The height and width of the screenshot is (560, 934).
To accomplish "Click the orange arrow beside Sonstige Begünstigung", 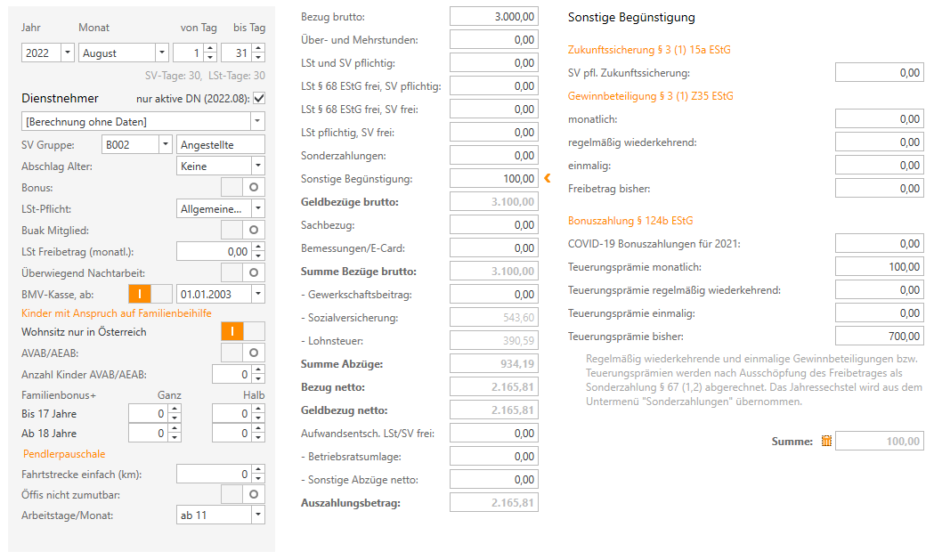I will coord(548,178).
